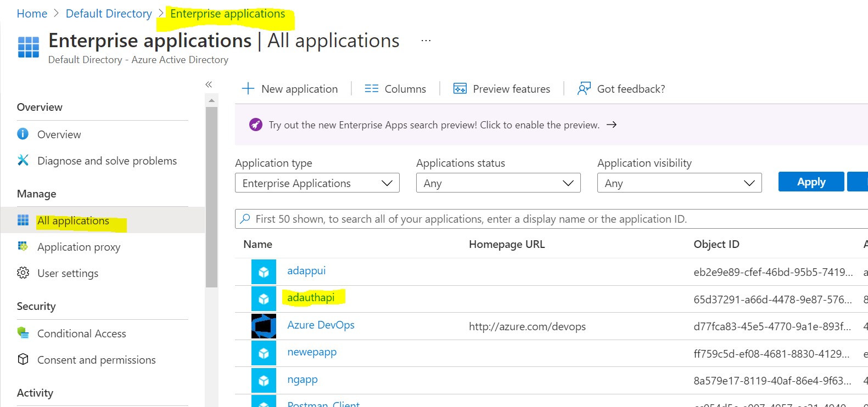Screen dimensions: 868x407
Task: Click the Preview features icon
Action: pyautogui.click(x=460, y=89)
